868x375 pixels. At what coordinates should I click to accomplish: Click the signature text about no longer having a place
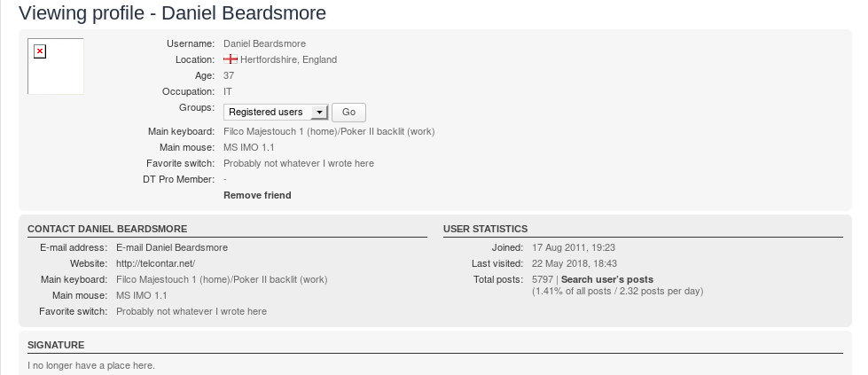coord(92,364)
